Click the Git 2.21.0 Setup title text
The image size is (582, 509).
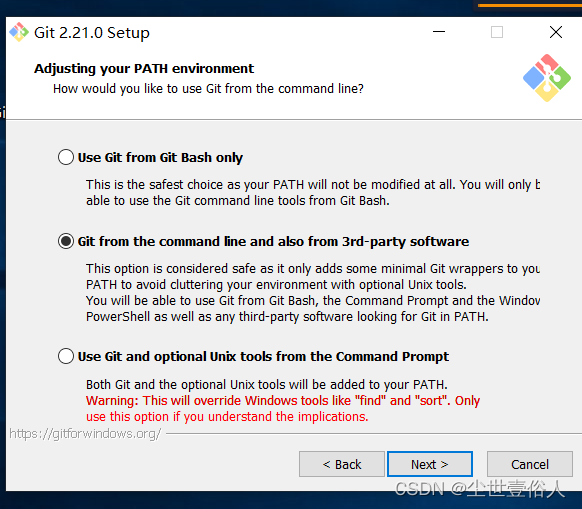pos(92,33)
